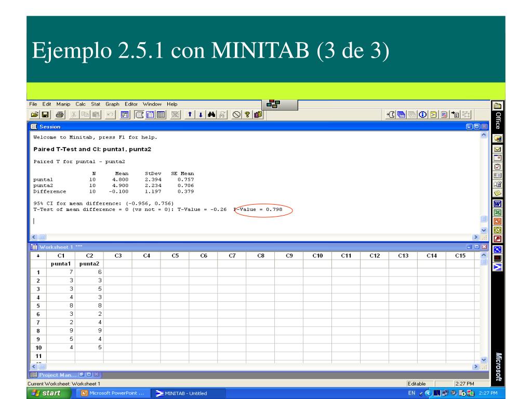This screenshot has width=532, height=399.
Task: Open the Graph menu
Action: coord(112,104)
